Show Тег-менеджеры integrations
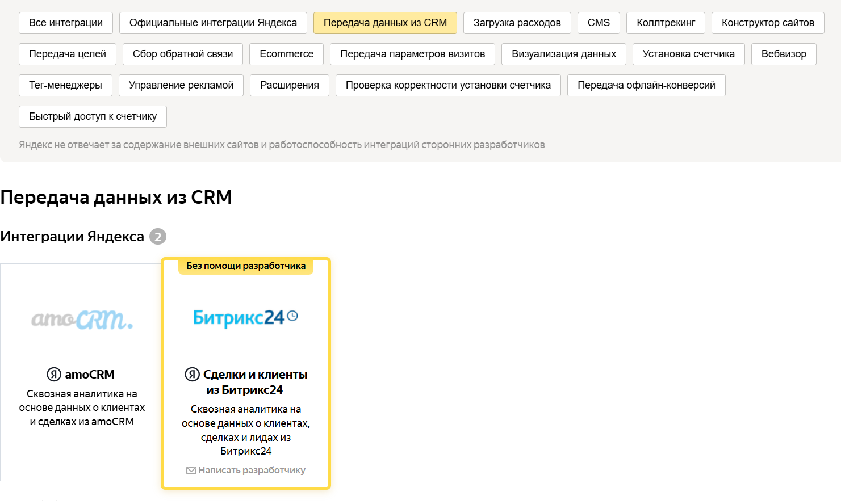Image resolution: width=841 pixels, height=504 pixels. (x=65, y=85)
